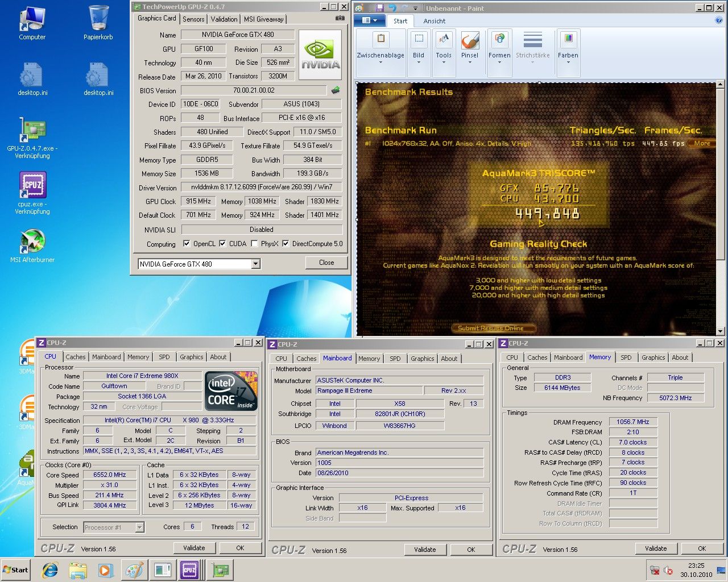Click the Paint vertical scrollbar up arrow
The height and width of the screenshot is (582, 728).
pyautogui.click(x=721, y=85)
